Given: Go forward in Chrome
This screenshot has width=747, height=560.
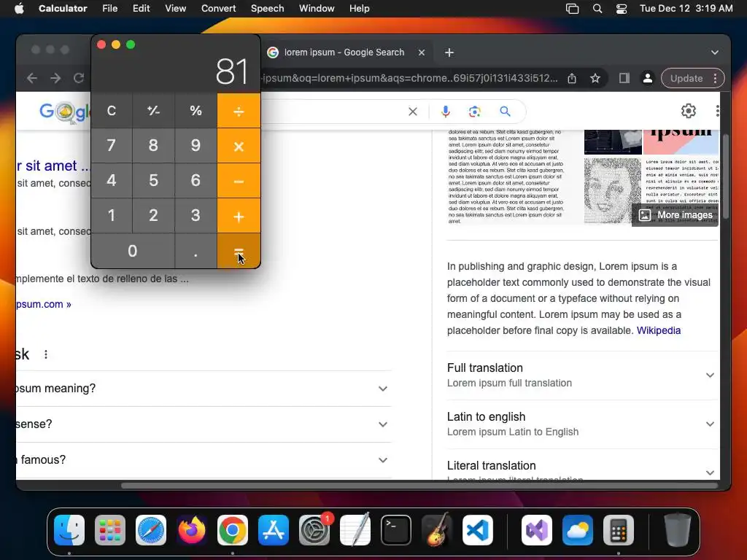Looking at the screenshot, I should pyautogui.click(x=55, y=78).
